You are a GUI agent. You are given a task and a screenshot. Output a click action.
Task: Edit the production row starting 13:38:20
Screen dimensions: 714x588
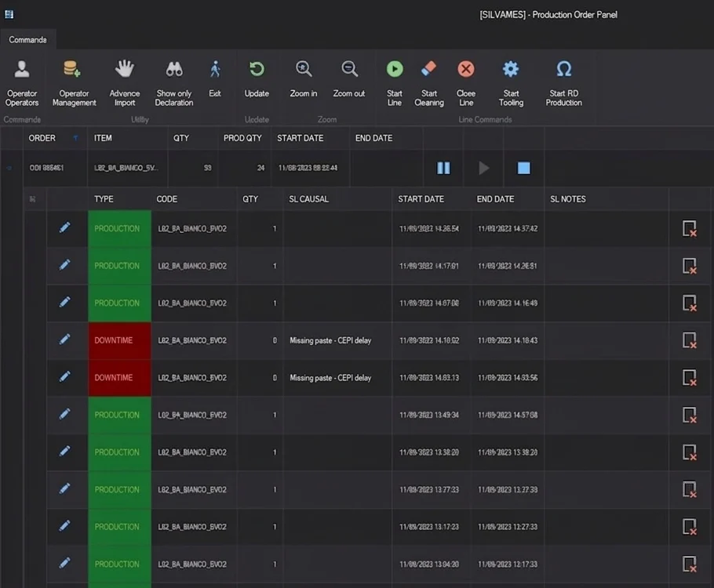pos(64,452)
